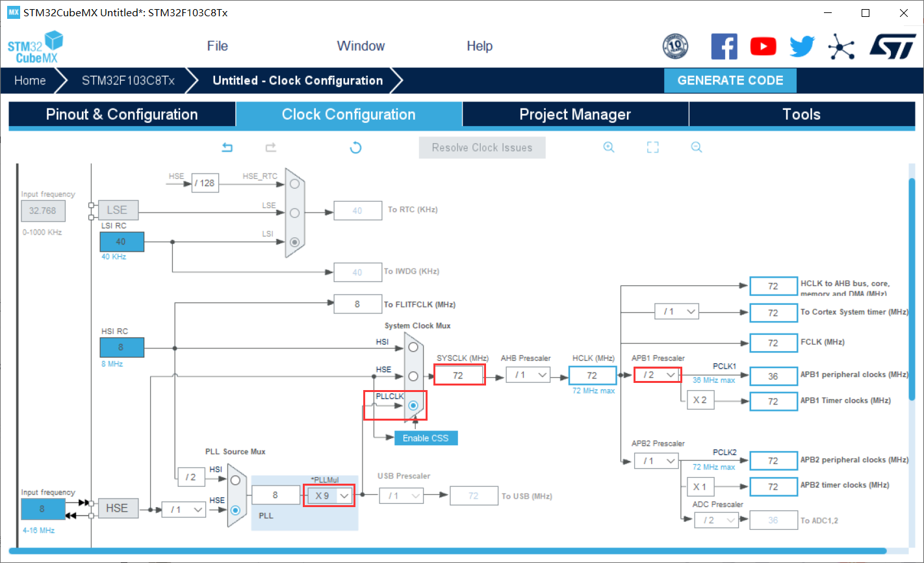
Task: Fit the clock diagram to the window
Action: tap(653, 148)
